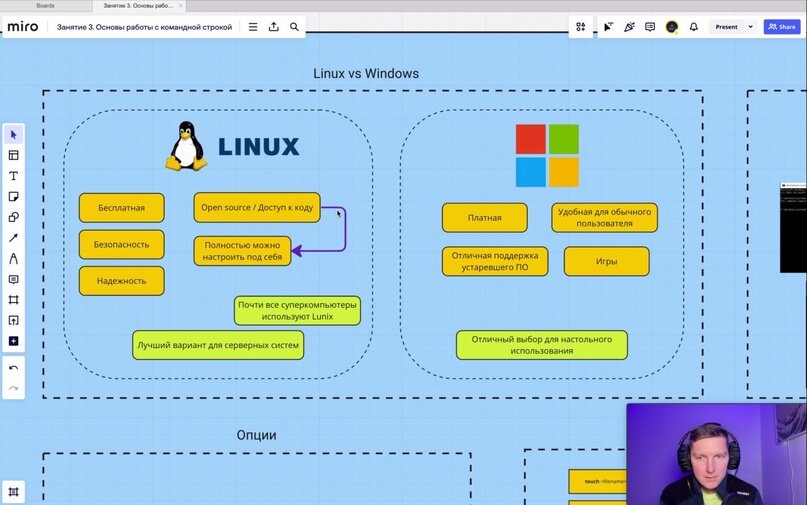This screenshot has height=505, width=807.
Task: Open more apps plus button
Action: [13, 341]
